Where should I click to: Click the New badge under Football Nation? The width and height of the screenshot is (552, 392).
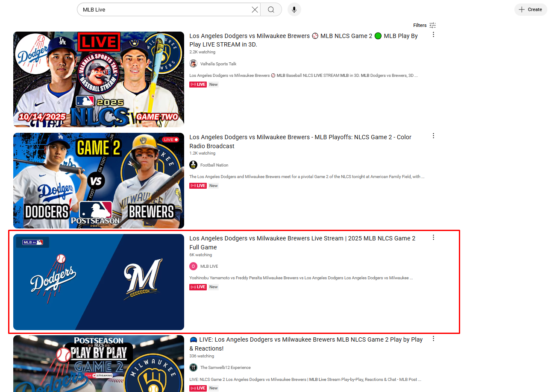pos(214,186)
